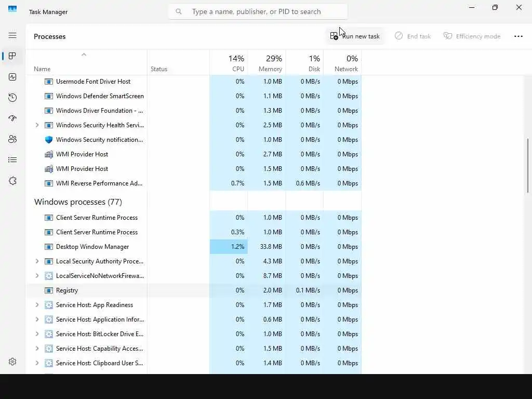Screen dimensions: 532x399
Task: Open the Startup apps sidebar icon
Action: pos(12,118)
